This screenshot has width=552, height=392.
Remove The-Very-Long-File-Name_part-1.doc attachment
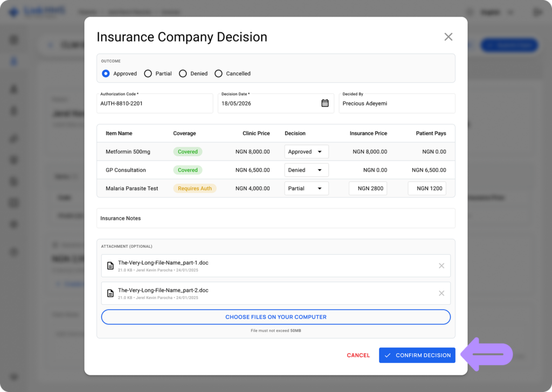tap(441, 266)
